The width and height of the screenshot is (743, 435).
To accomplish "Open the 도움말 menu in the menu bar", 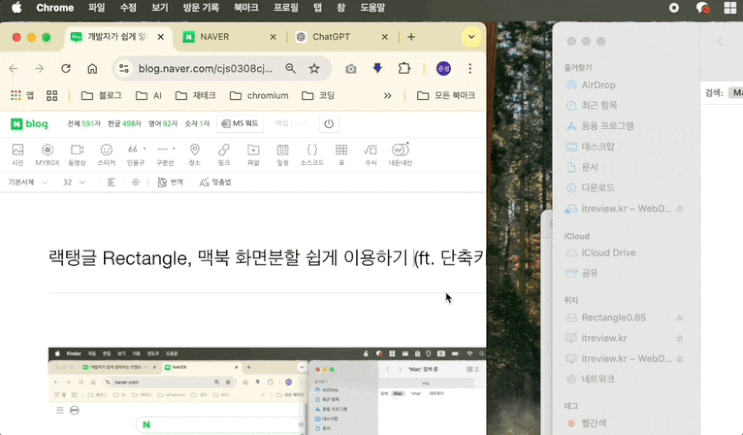I will [372, 8].
